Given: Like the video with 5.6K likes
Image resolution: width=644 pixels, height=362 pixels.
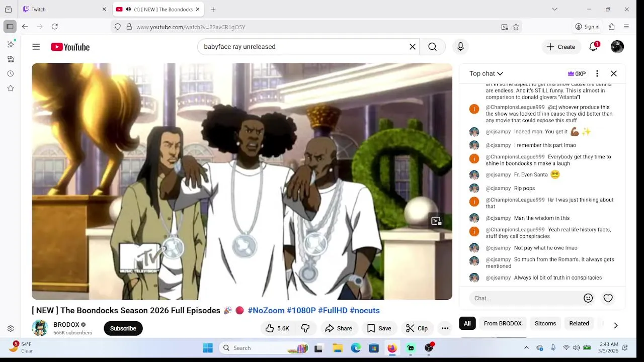Looking at the screenshot, I should 278,328.
